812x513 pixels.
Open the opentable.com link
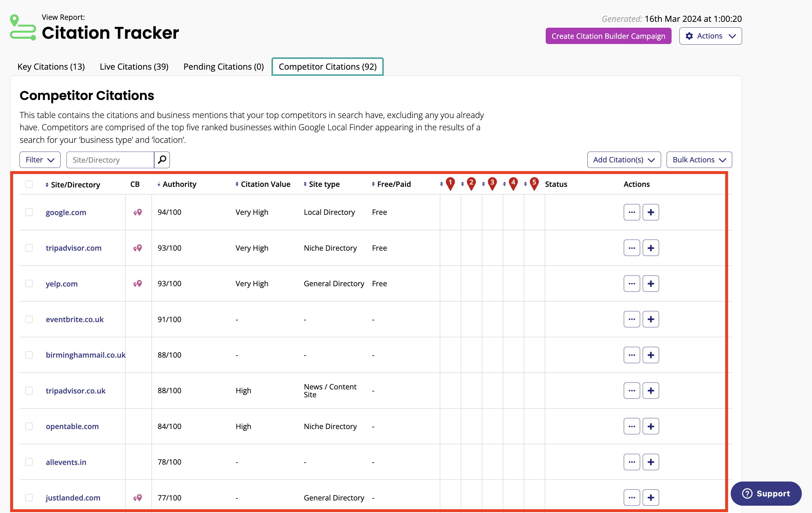[x=72, y=426]
